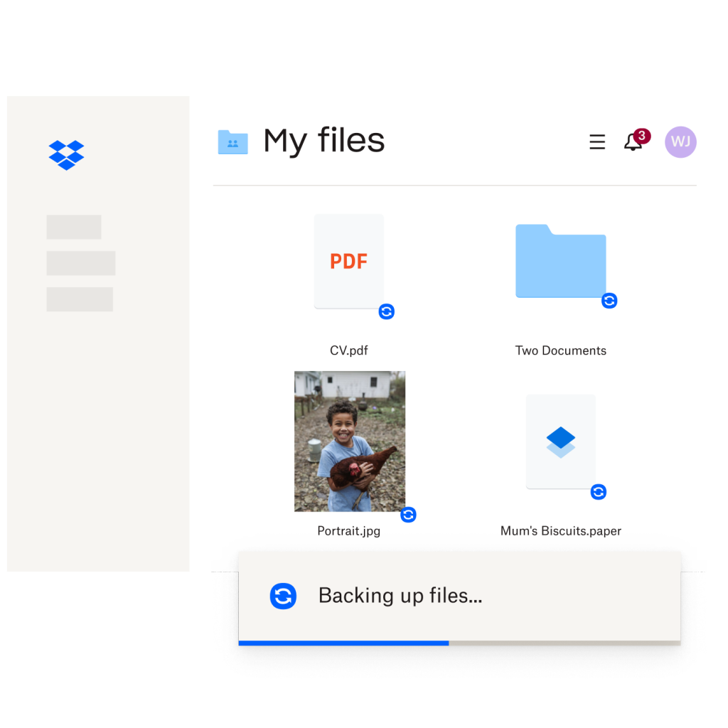This screenshot has height=728, width=728.
Task: Click the notification bell with 3 alerts
Action: click(633, 142)
